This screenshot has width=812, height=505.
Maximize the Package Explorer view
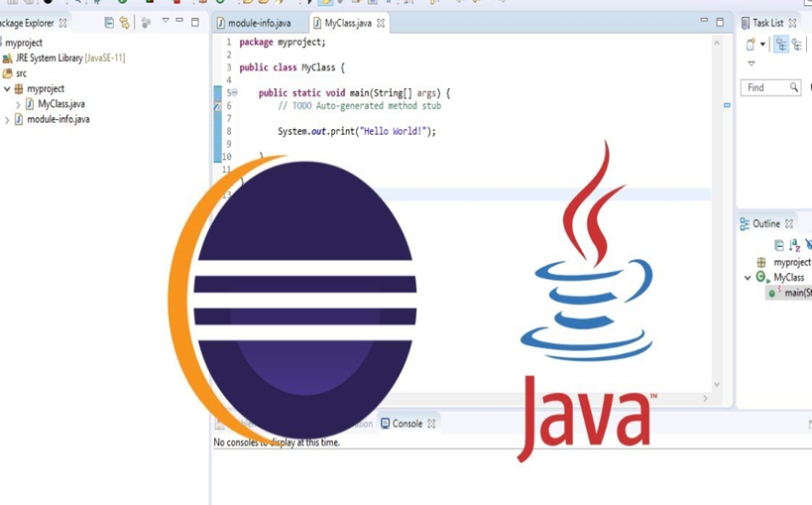coord(194,22)
